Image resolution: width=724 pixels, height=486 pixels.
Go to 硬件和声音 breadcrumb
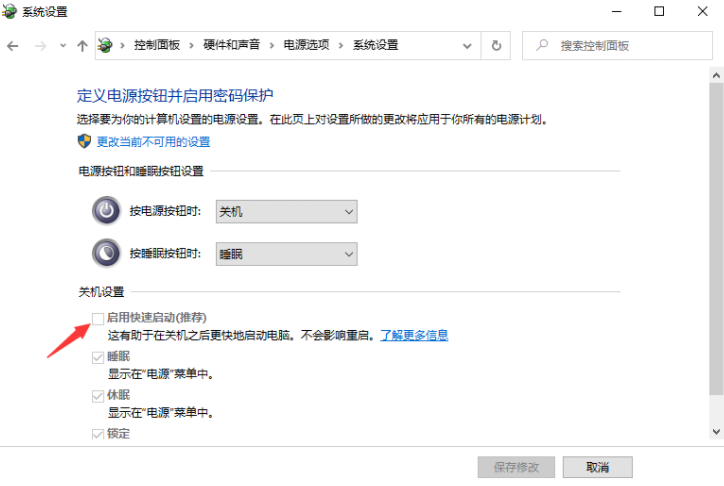232,45
